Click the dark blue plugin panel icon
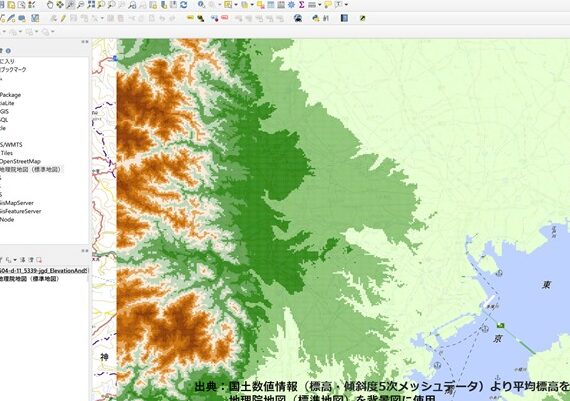The image size is (570, 401). pos(344,18)
